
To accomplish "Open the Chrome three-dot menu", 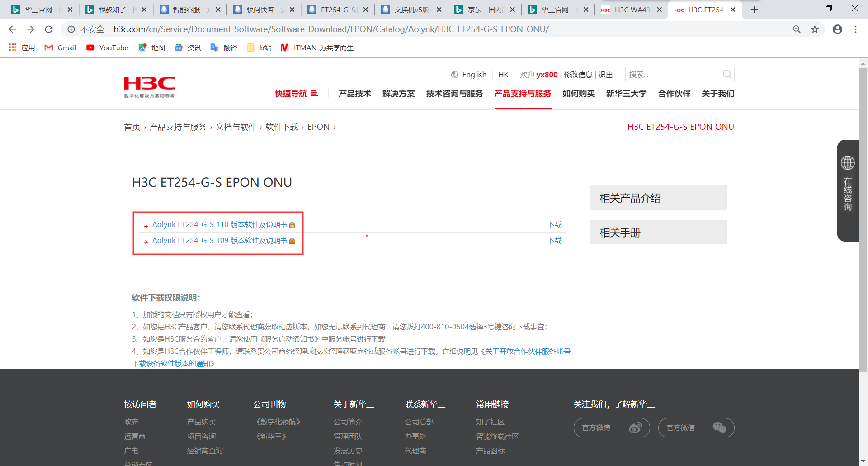I will [855, 29].
